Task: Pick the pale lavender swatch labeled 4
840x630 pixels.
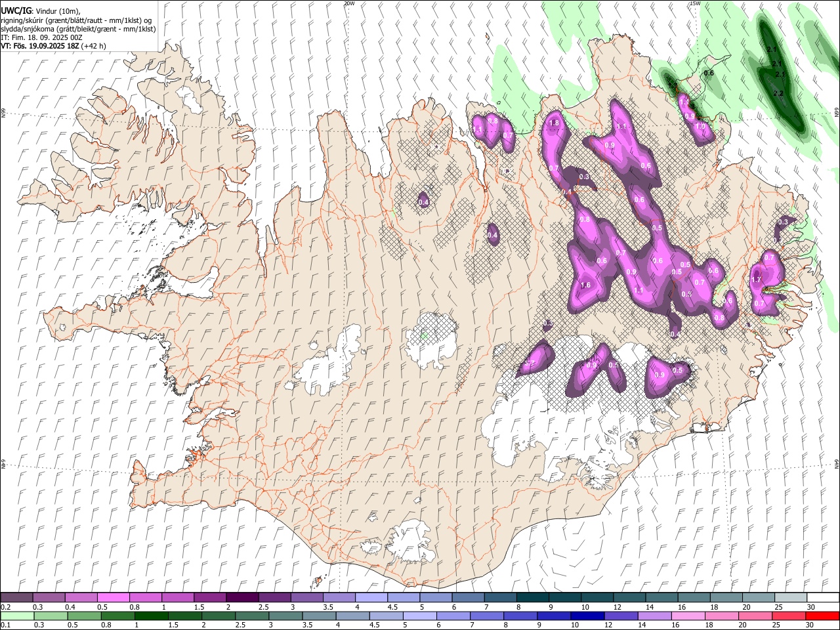Action: click(371, 598)
